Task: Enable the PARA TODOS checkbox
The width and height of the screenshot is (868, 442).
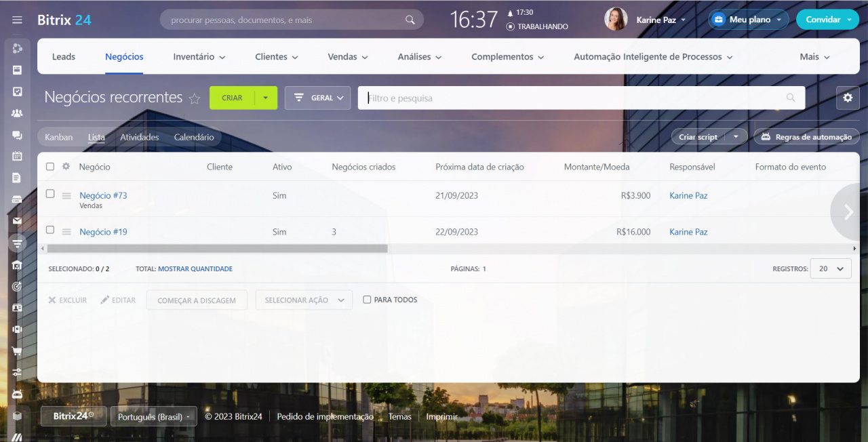Action: point(367,300)
